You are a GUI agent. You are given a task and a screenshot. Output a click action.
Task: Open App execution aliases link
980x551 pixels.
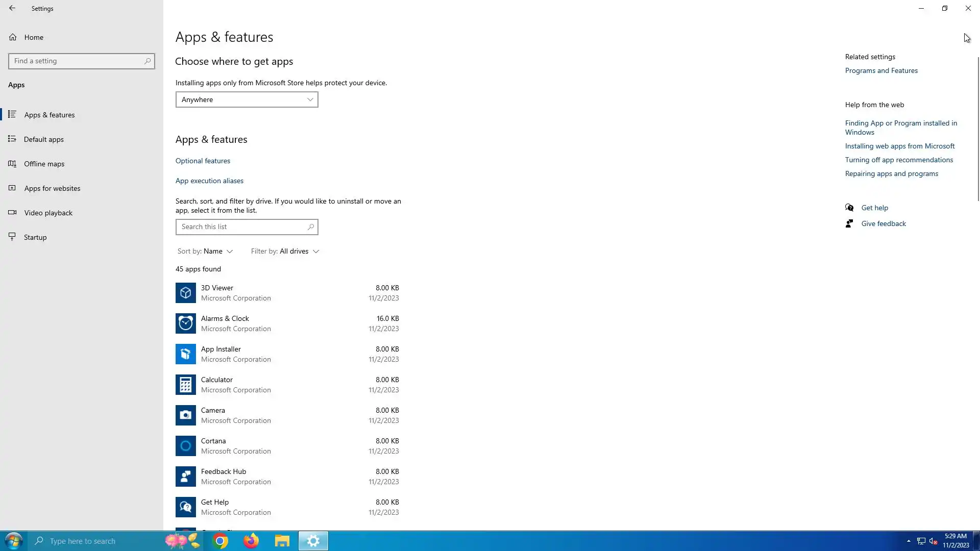(209, 181)
